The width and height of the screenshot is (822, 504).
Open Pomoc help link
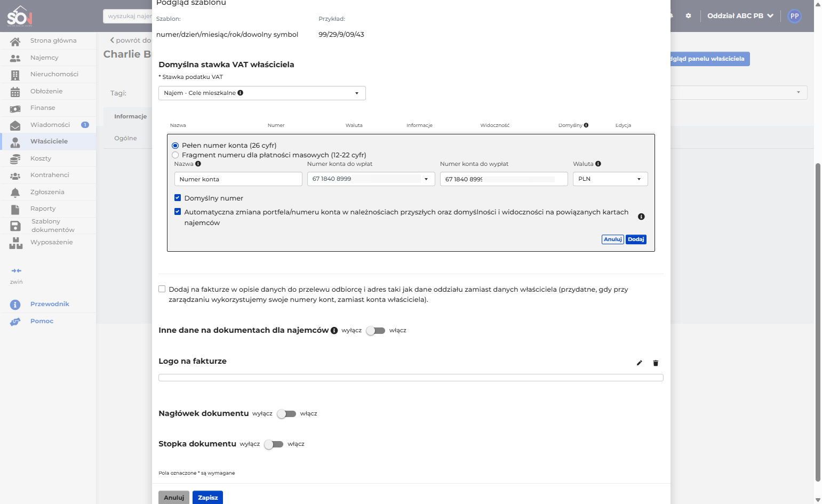click(x=42, y=321)
